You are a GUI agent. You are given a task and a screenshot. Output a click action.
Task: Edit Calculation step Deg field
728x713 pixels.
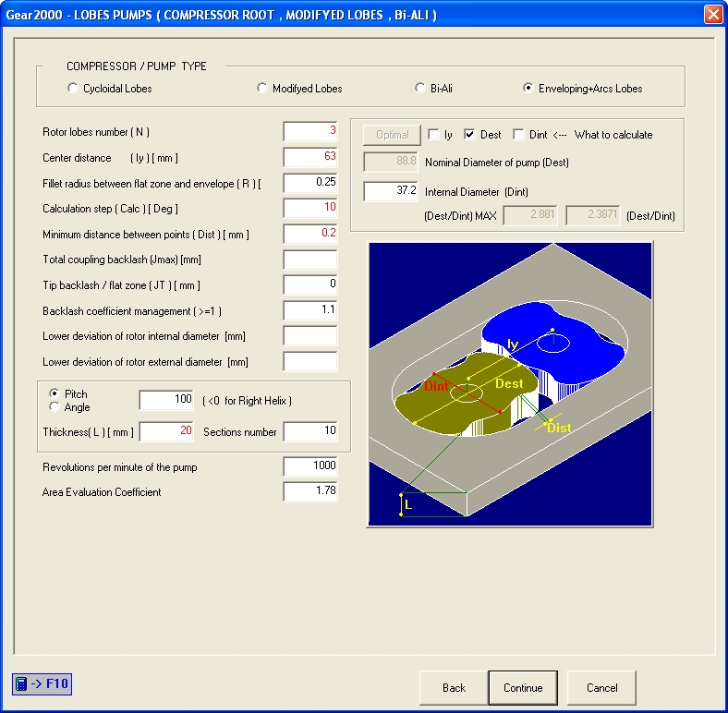pyautogui.click(x=310, y=208)
